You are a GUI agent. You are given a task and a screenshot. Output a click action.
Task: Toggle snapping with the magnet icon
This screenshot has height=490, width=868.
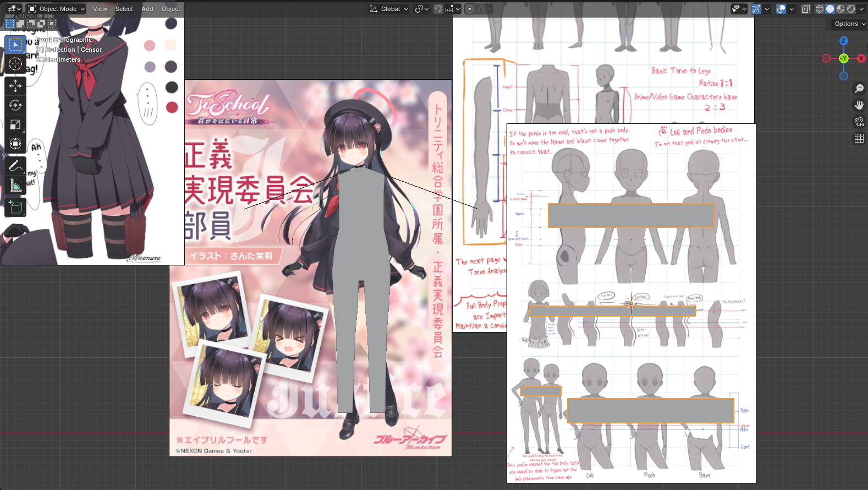[x=438, y=9]
